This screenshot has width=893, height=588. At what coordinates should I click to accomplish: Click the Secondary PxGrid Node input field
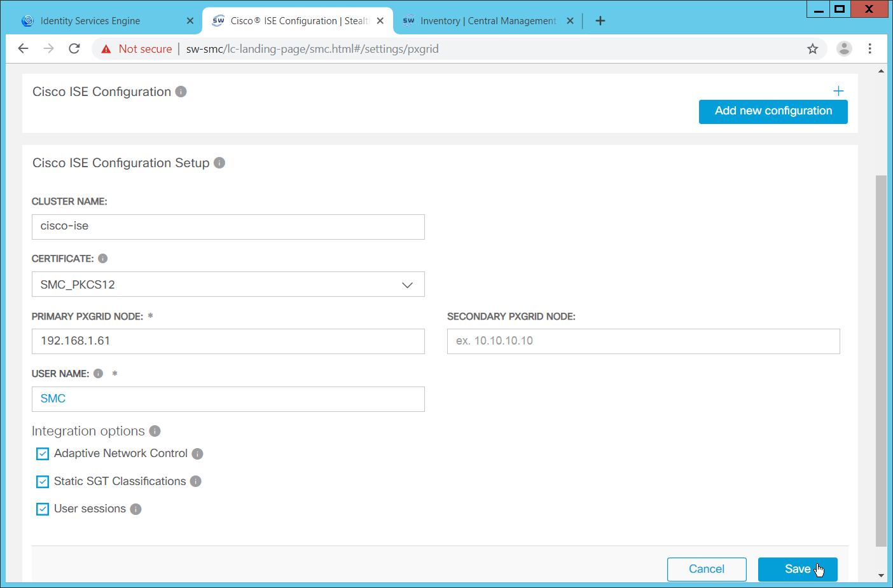point(643,341)
